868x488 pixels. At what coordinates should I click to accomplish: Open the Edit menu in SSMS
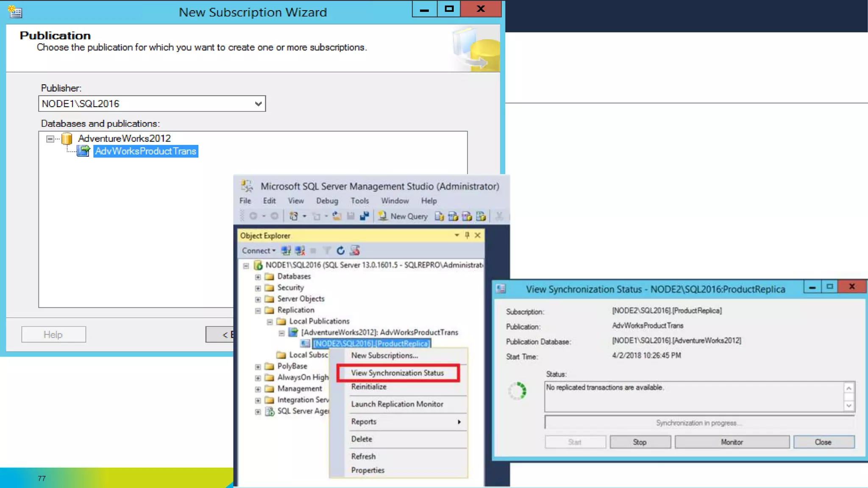(269, 200)
